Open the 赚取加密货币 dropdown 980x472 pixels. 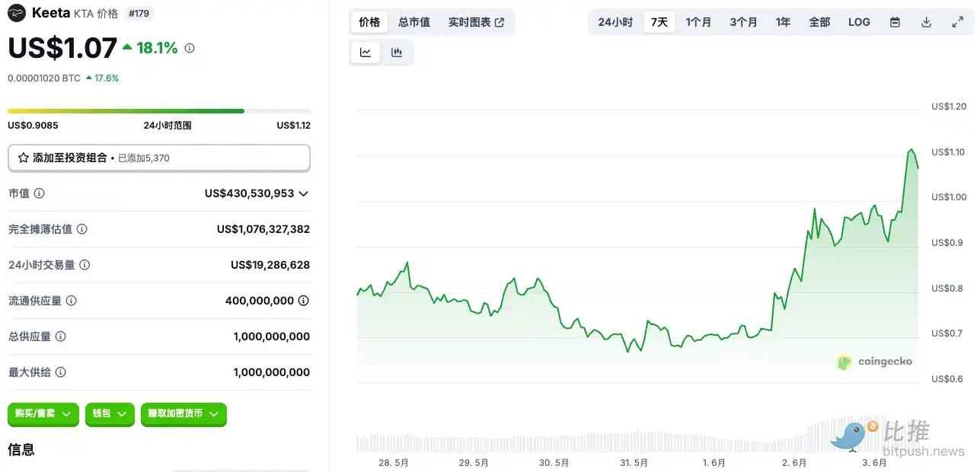pos(184,413)
